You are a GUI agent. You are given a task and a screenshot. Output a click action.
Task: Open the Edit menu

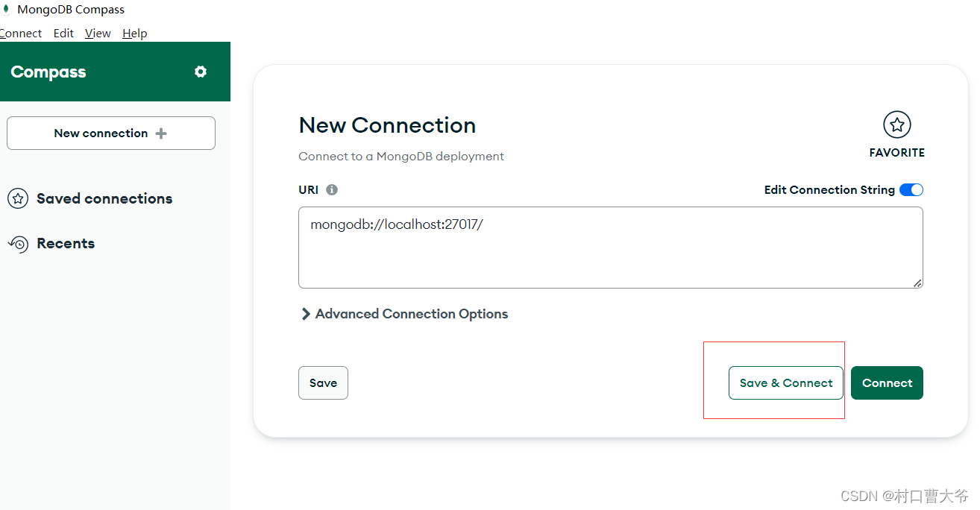pos(63,33)
